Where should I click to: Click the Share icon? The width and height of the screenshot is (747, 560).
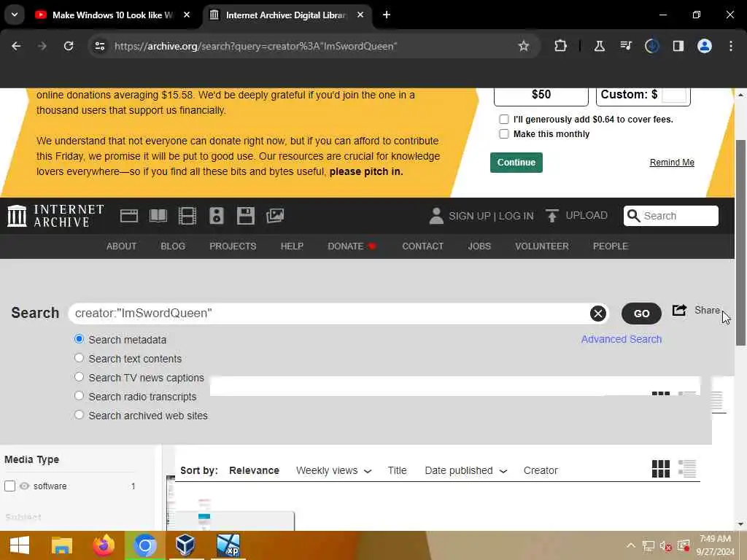(679, 311)
